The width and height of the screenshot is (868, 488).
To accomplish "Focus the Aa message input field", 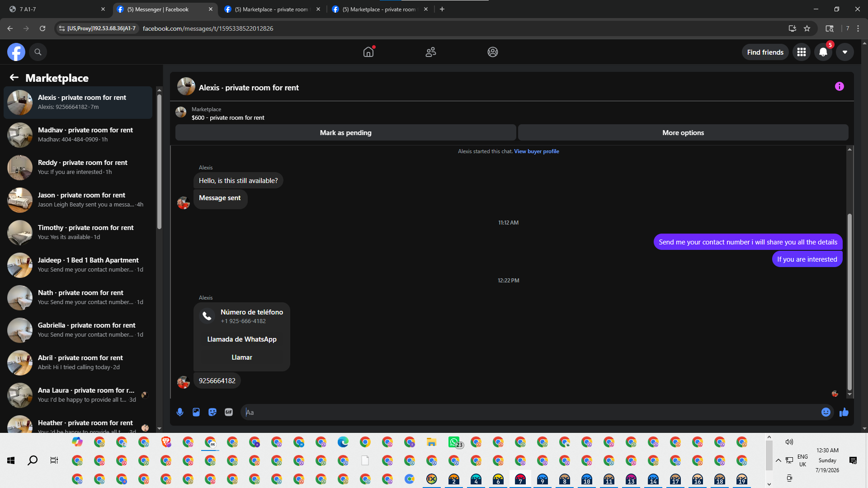I will pyautogui.click(x=531, y=412).
